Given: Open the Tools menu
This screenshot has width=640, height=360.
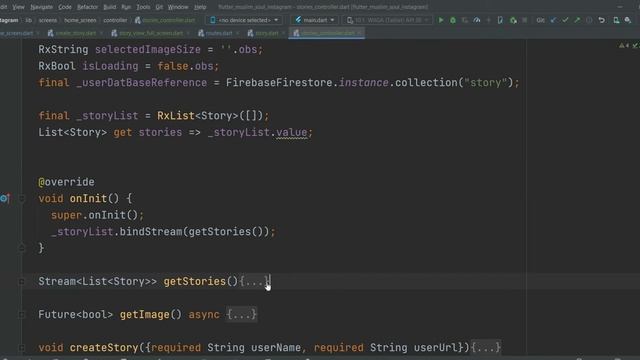Looking at the screenshot, I should (x=143, y=7).
